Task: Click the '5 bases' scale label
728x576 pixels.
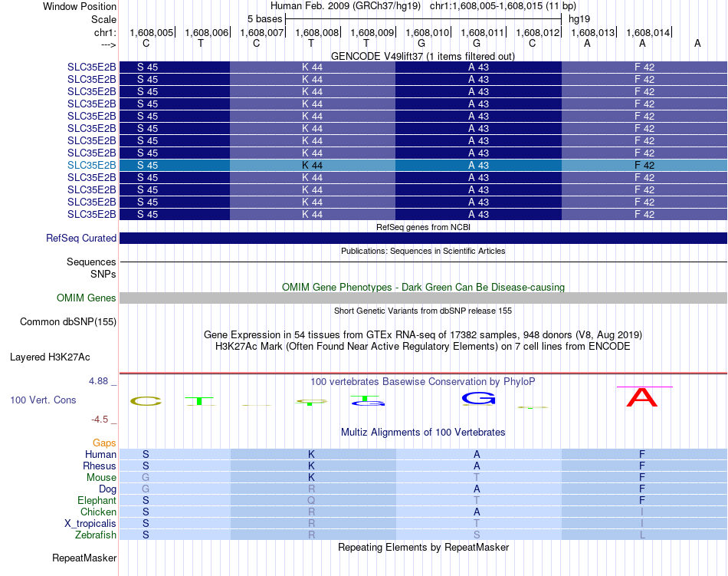Action: [264, 19]
